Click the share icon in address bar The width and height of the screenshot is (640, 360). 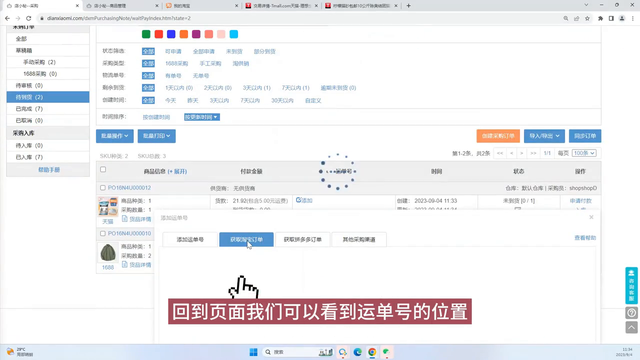coord(576,18)
